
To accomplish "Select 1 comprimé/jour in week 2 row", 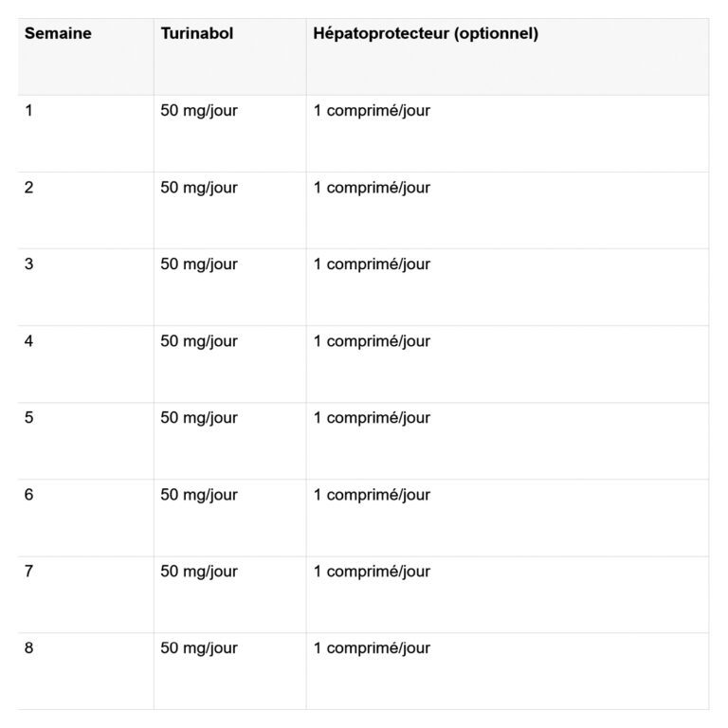I will coord(372,188).
